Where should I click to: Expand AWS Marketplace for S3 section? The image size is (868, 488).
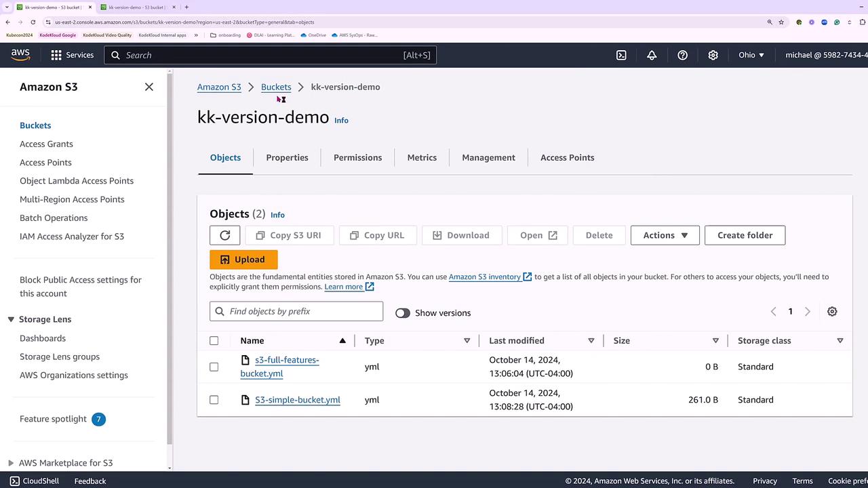pyautogui.click(x=11, y=463)
